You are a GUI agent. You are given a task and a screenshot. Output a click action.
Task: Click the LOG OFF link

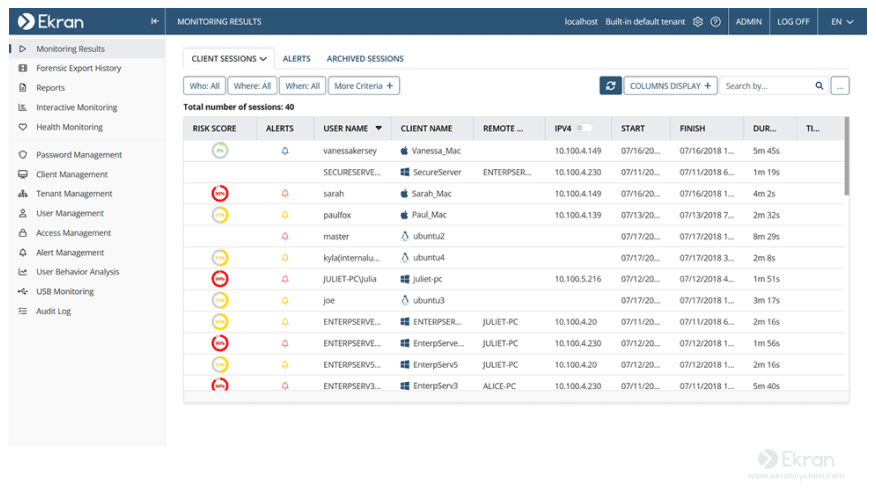tap(793, 21)
